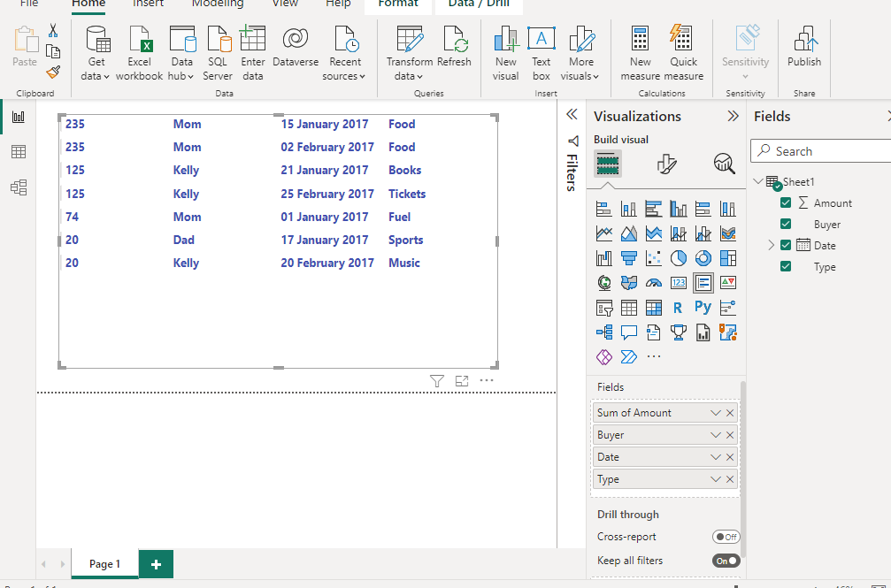Image resolution: width=891 pixels, height=588 pixels.
Task: Select the Paginated report visual
Action: tap(703, 332)
